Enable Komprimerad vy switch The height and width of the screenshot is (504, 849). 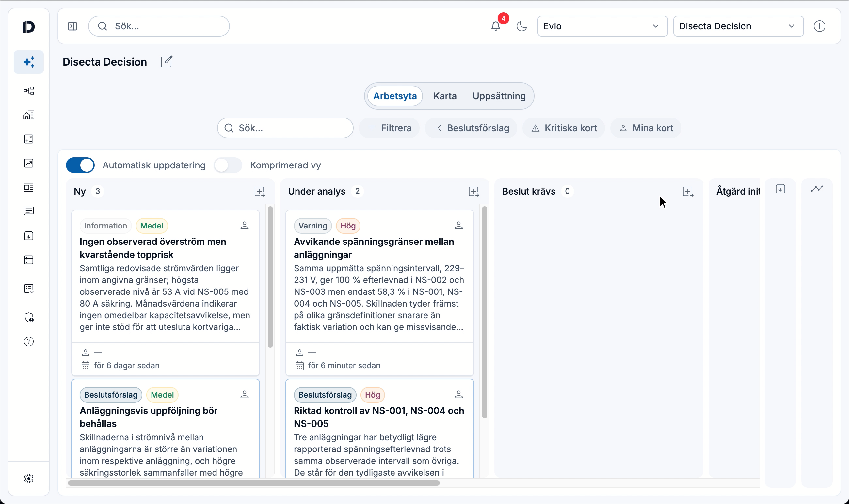tap(228, 165)
